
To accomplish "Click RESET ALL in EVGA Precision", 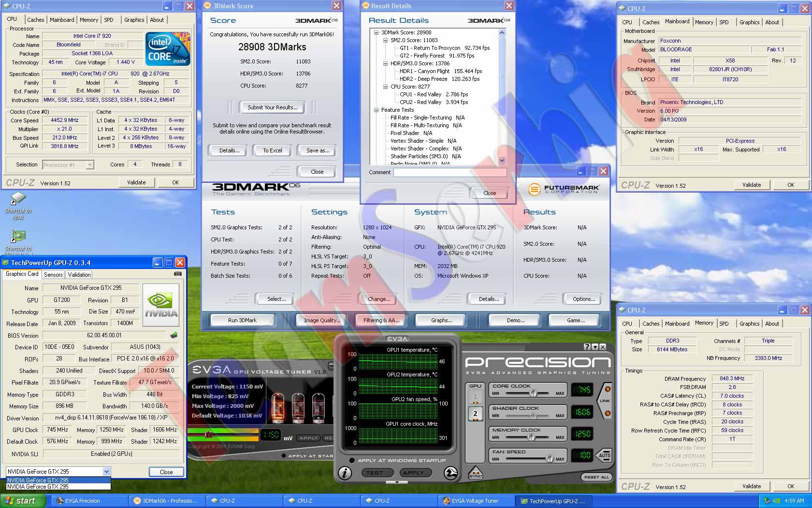I will (x=596, y=477).
